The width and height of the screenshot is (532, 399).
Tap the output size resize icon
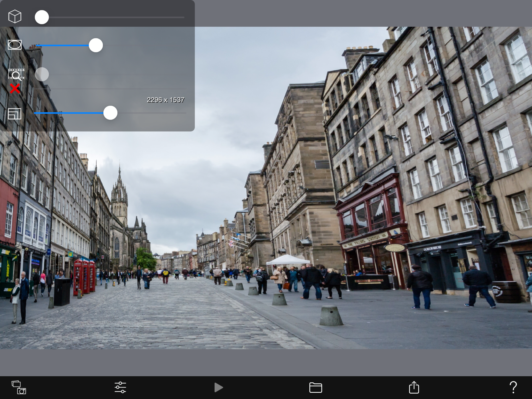coord(14,114)
